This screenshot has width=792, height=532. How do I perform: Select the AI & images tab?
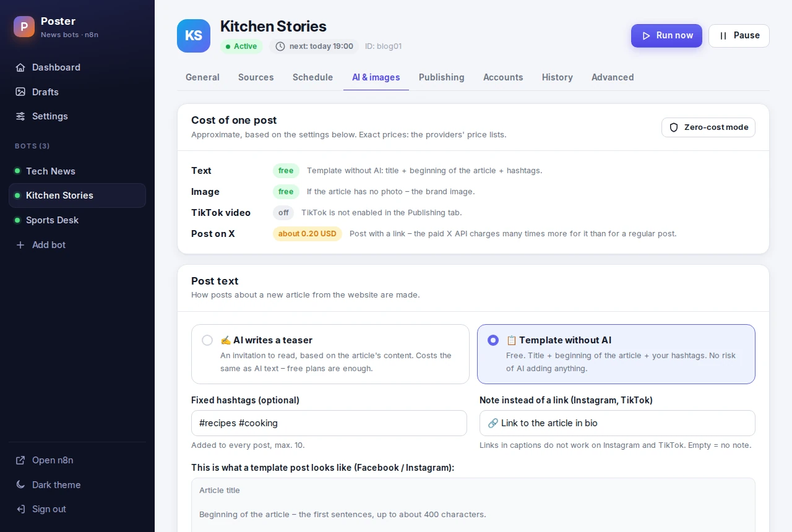coord(376,77)
